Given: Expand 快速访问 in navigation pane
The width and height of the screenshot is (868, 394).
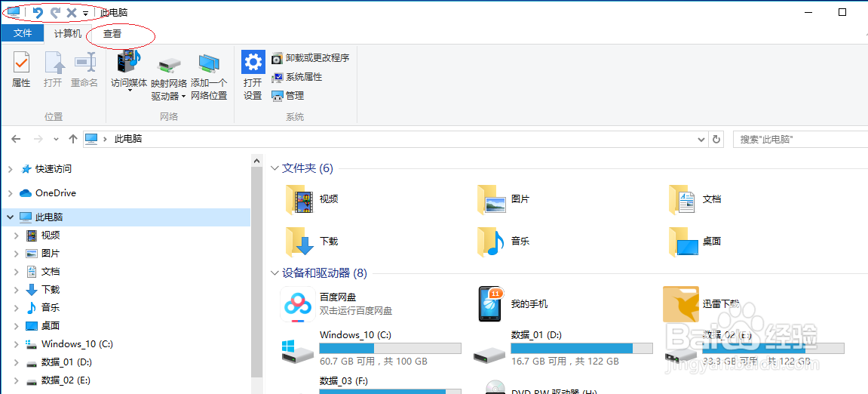Looking at the screenshot, I should tap(11, 169).
